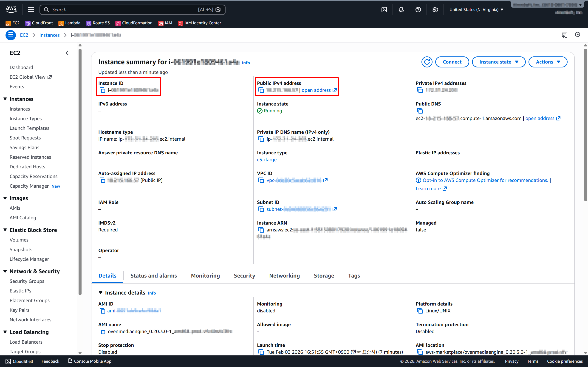Collapse the Elastic Block Store sidebar group

click(5, 230)
